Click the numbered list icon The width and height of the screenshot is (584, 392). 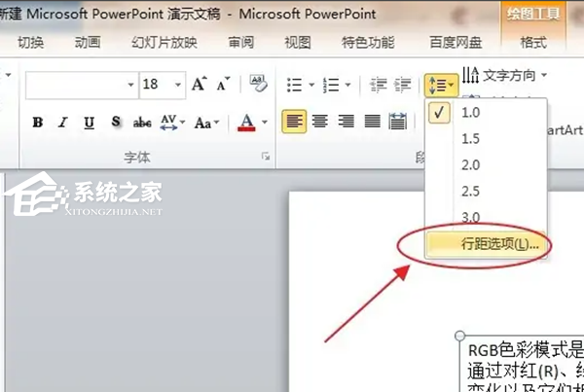(x=331, y=85)
